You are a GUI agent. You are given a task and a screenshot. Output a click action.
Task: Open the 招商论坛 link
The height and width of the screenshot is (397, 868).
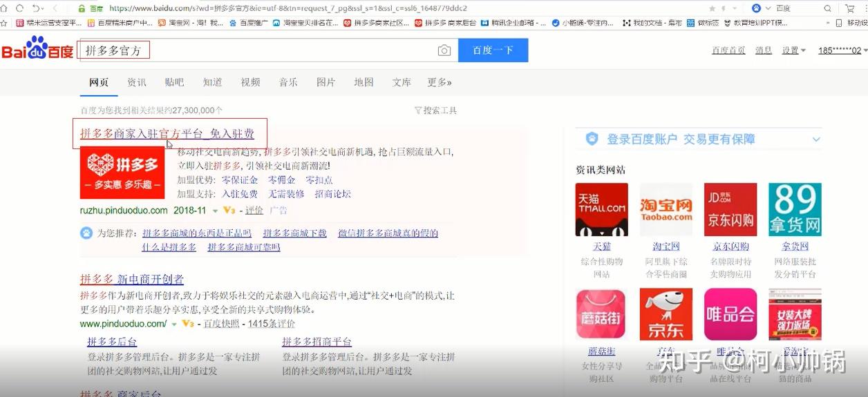point(333,194)
